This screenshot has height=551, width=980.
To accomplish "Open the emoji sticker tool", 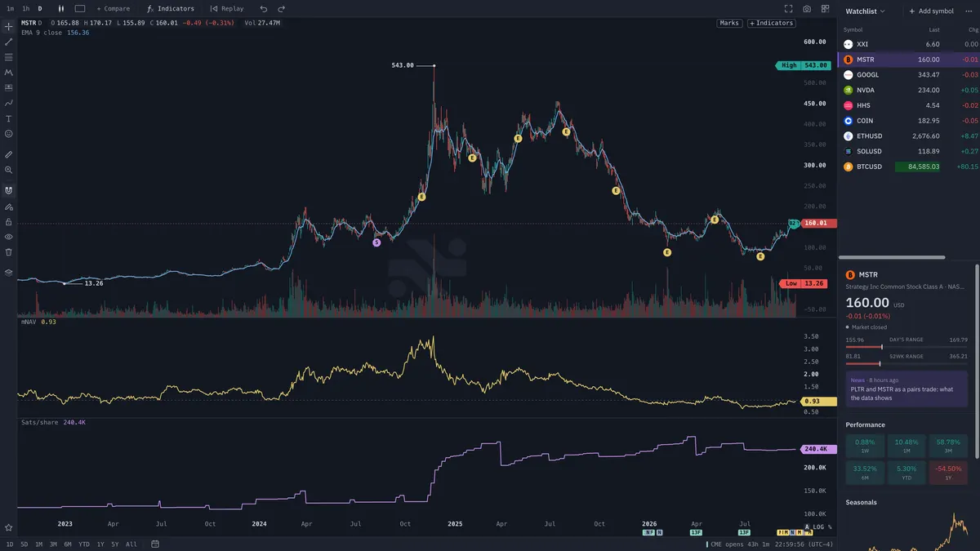I will [x=8, y=133].
